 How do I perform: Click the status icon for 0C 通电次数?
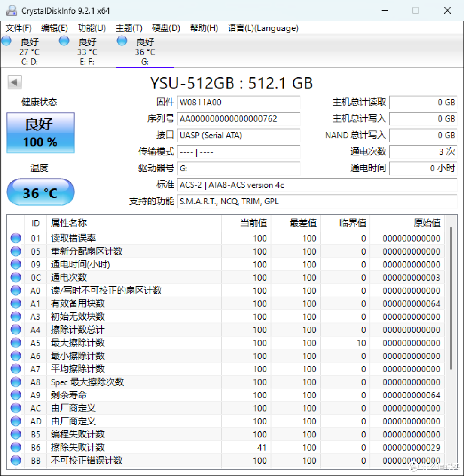[16, 277]
